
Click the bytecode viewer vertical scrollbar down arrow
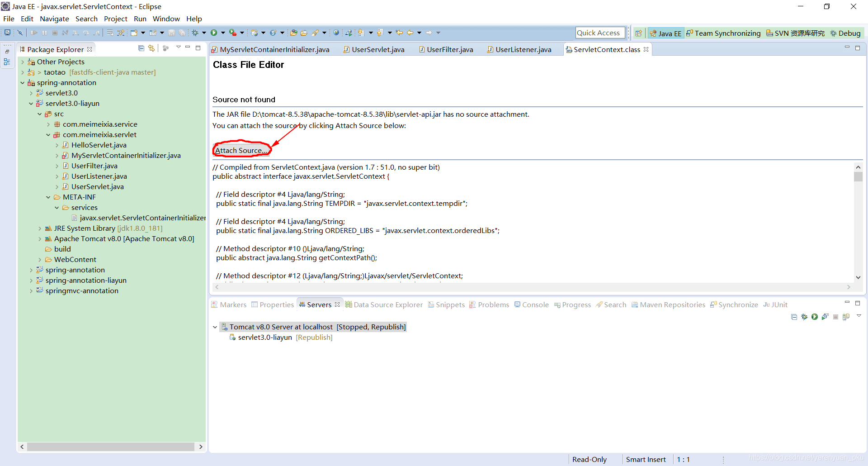[858, 277]
